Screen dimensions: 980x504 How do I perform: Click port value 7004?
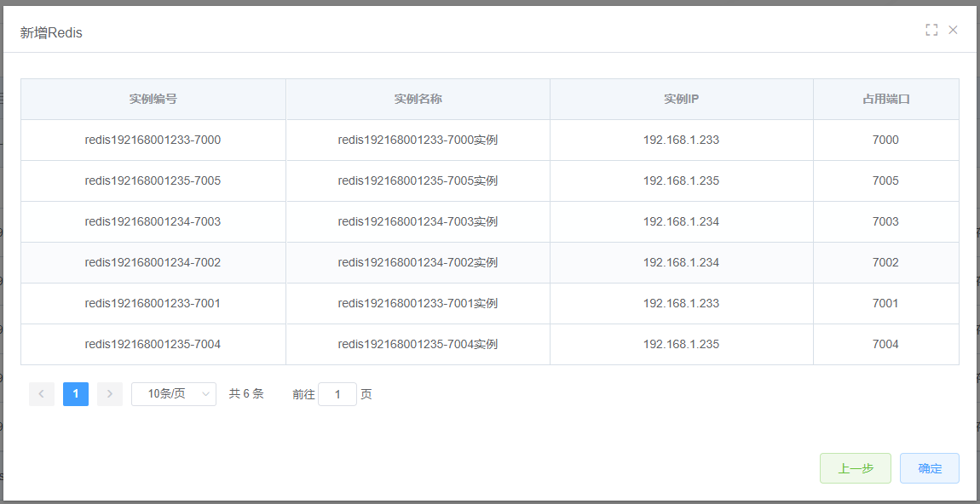tap(885, 344)
